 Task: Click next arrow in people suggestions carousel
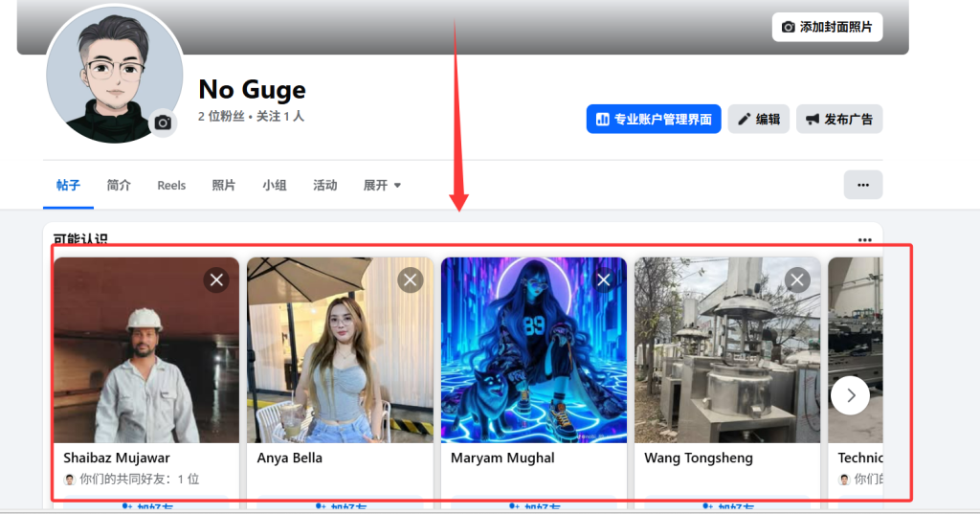[850, 394]
